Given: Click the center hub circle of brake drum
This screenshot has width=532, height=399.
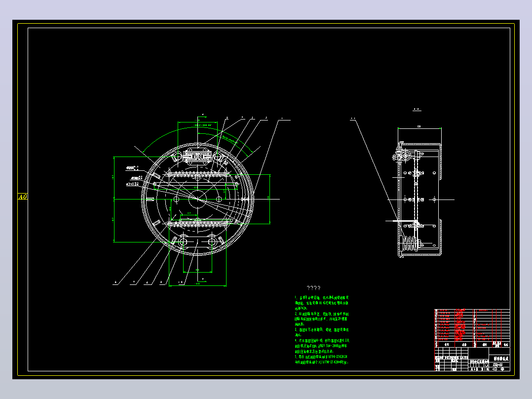Looking at the screenshot, I should [x=197, y=199].
